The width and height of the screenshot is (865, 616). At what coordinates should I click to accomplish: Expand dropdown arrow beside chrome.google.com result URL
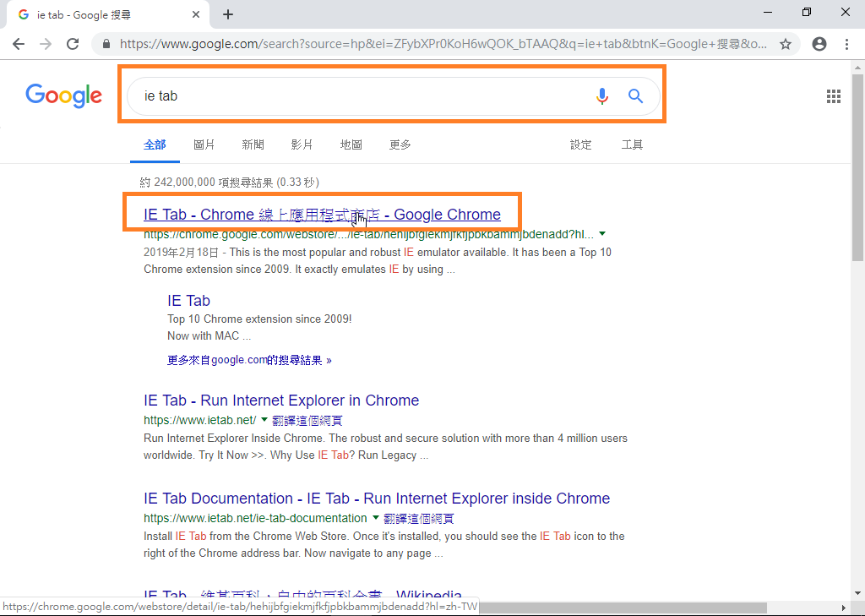pyautogui.click(x=602, y=234)
